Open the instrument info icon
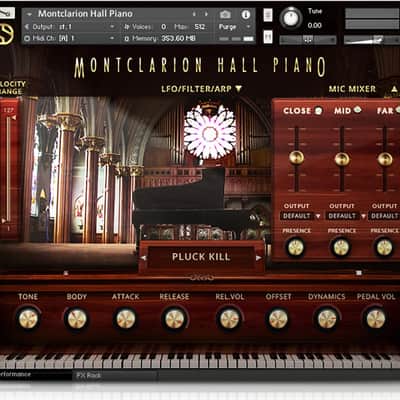Image resolution: width=400 pixels, height=400 pixels. [x=246, y=15]
